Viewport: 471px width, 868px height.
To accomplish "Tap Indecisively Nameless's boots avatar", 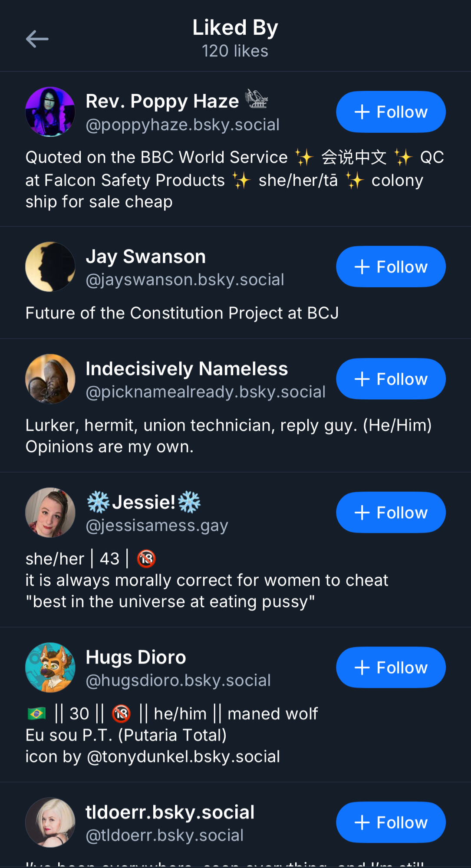I will 50,379.
